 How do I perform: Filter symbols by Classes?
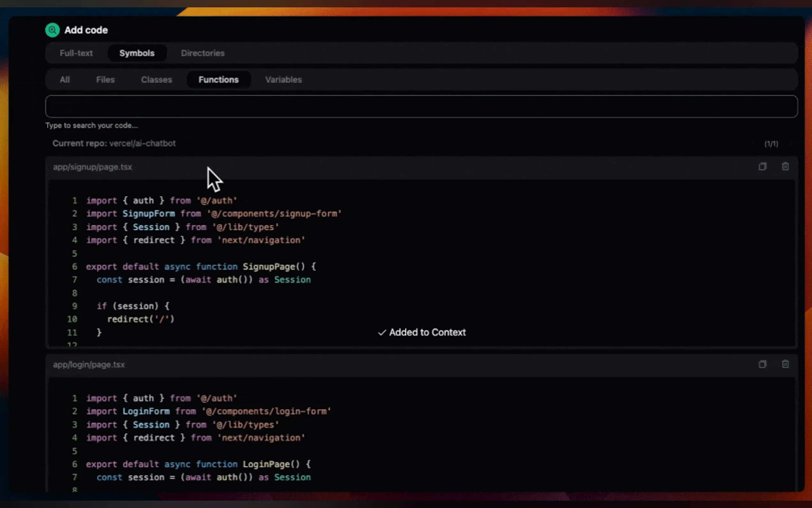tap(156, 80)
